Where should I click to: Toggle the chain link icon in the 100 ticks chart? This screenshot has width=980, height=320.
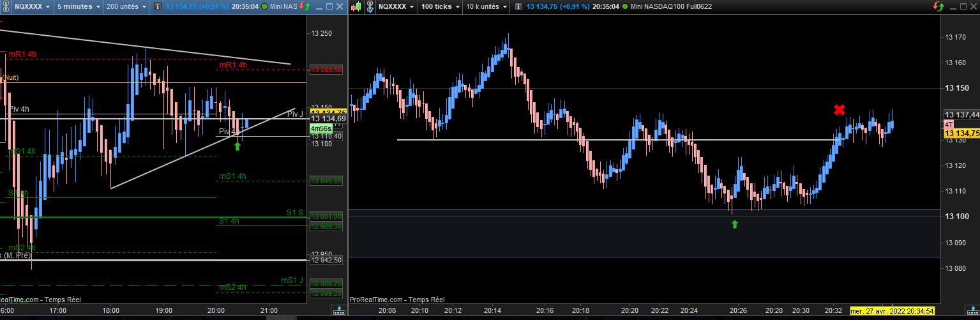pos(370,6)
